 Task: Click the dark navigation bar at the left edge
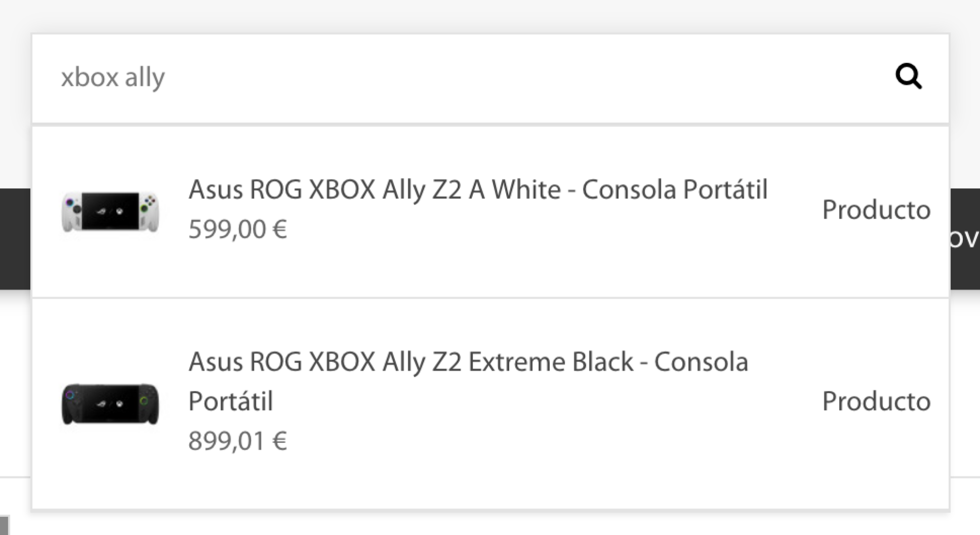tap(15, 239)
